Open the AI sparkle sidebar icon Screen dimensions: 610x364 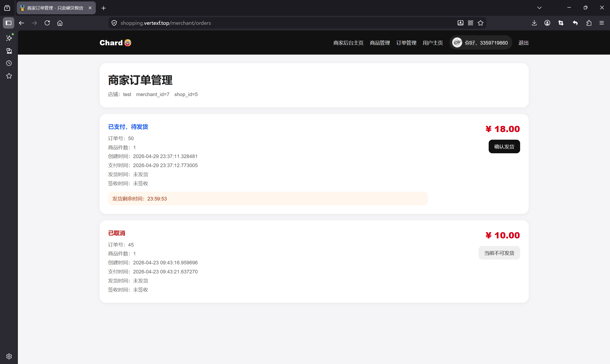tap(9, 38)
